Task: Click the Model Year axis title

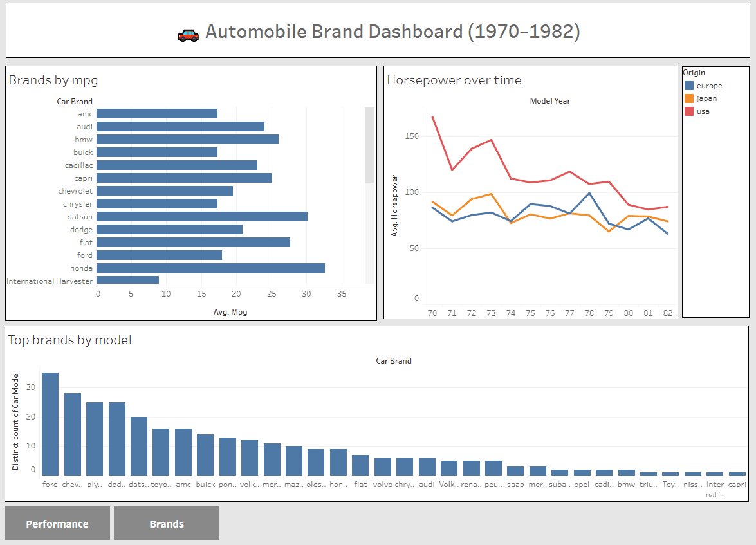Action: pos(550,101)
